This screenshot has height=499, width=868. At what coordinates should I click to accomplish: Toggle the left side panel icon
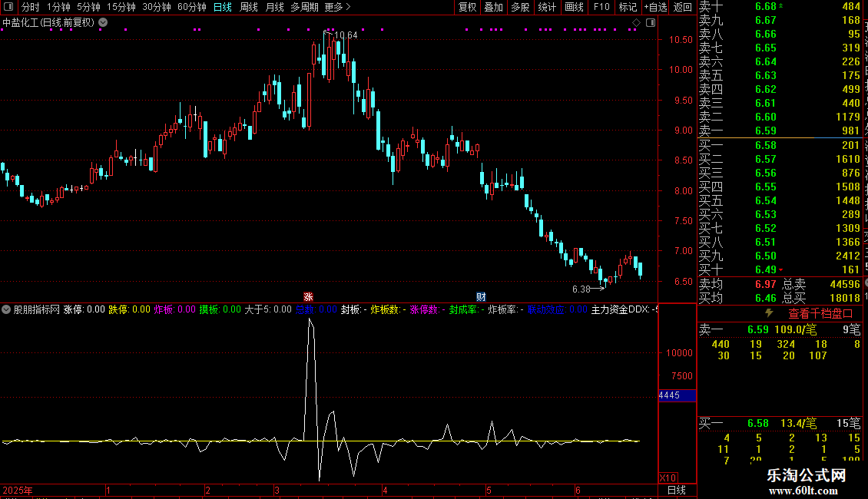click(x=8, y=7)
